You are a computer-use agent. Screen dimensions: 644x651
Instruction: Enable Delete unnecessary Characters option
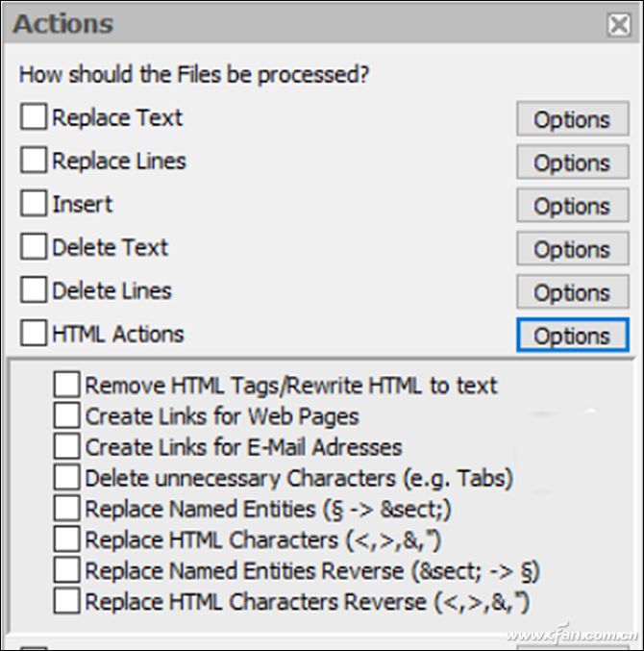point(66,478)
